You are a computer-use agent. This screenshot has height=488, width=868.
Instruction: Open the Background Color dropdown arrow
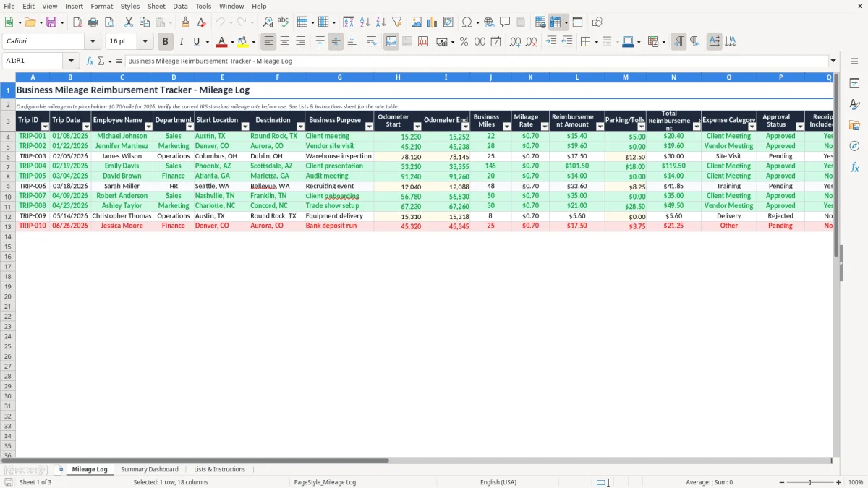point(253,42)
